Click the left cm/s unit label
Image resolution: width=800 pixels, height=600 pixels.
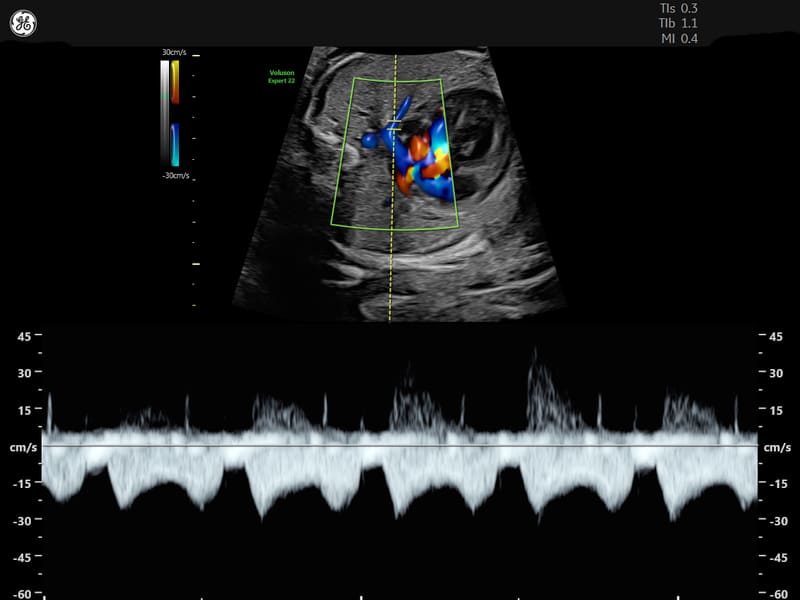(x=24, y=447)
